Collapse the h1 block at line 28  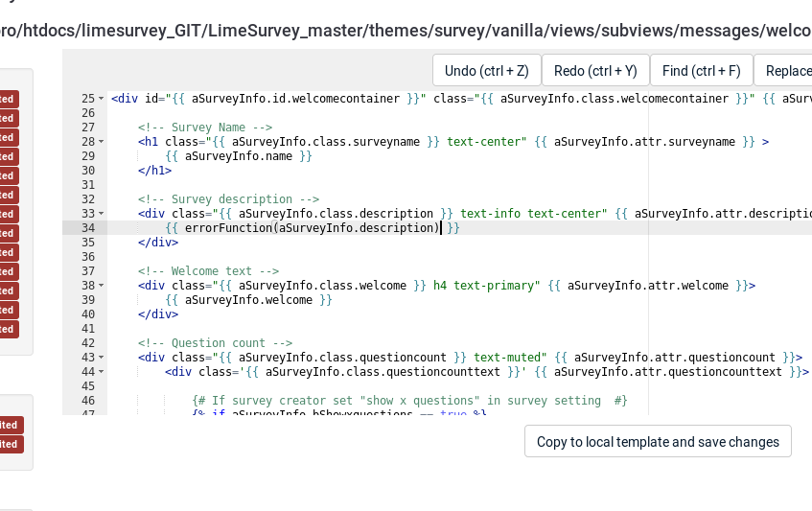click(x=102, y=142)
